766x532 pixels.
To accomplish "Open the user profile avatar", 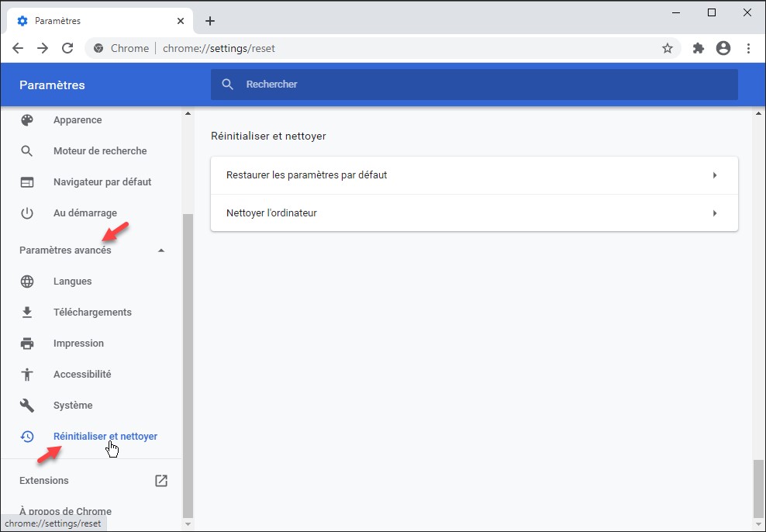I will [723, 48].
